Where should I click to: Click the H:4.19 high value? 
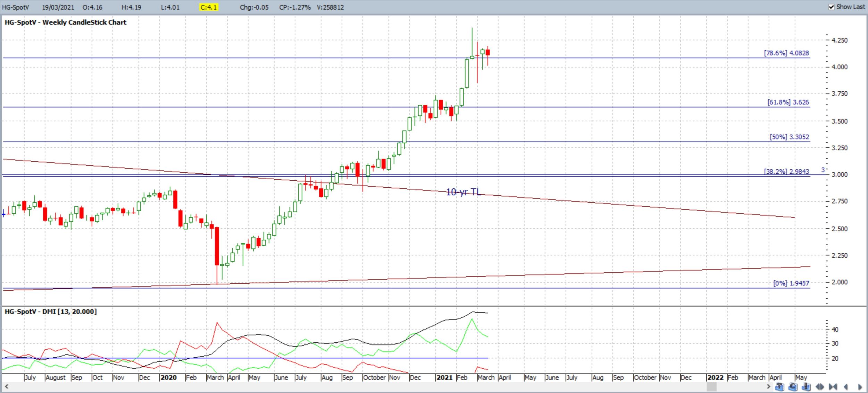coord(131,7)
